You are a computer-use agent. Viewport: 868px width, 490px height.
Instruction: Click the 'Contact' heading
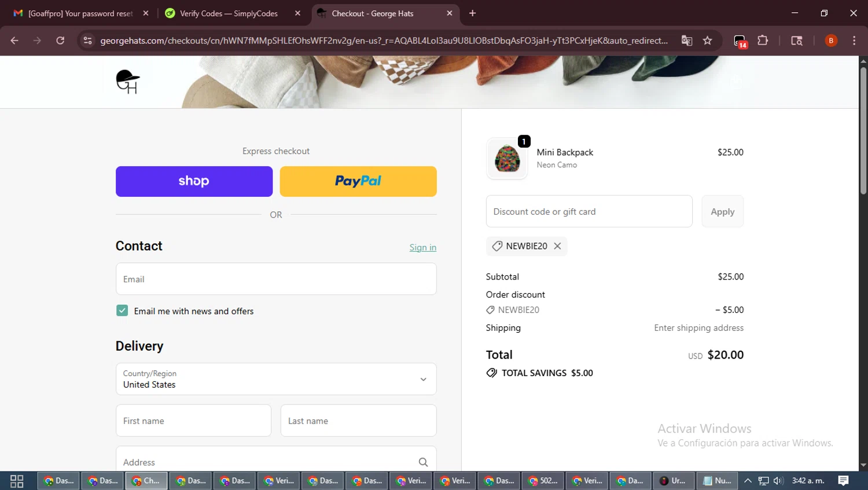pos(139,246)
